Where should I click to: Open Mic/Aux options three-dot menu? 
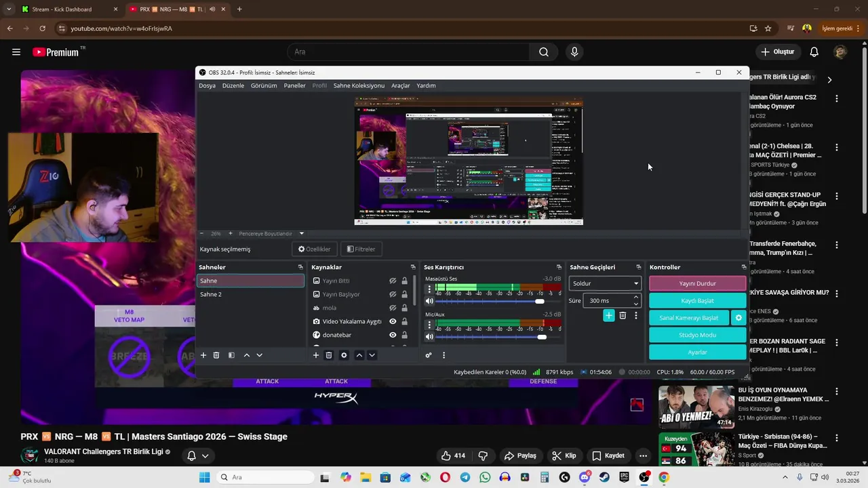tap(429, 325)
